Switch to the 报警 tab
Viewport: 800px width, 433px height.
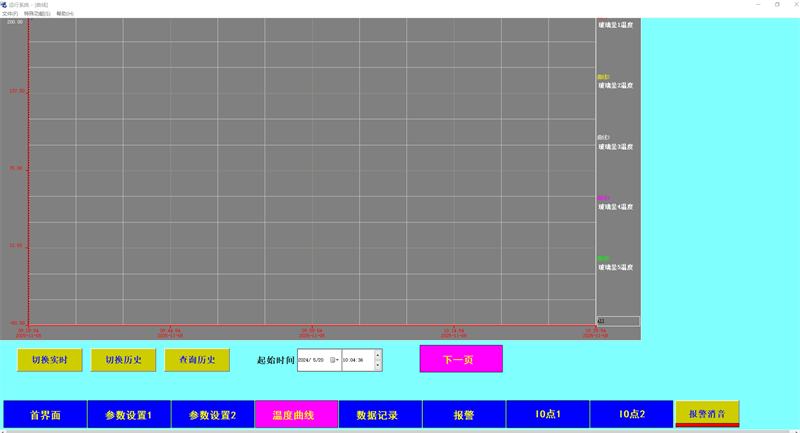click(464, 414)
